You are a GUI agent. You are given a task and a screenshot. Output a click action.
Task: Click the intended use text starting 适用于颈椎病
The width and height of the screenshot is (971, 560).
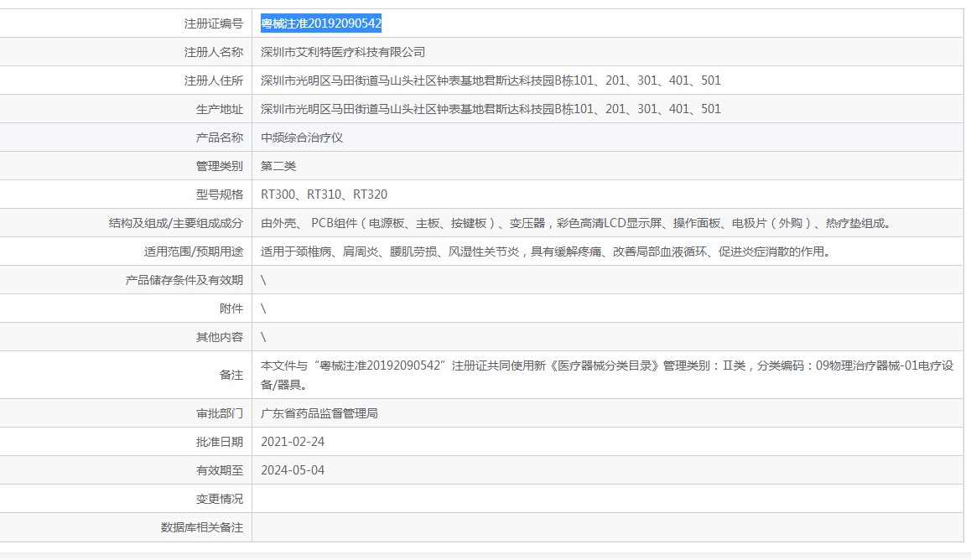click(547, 251)
